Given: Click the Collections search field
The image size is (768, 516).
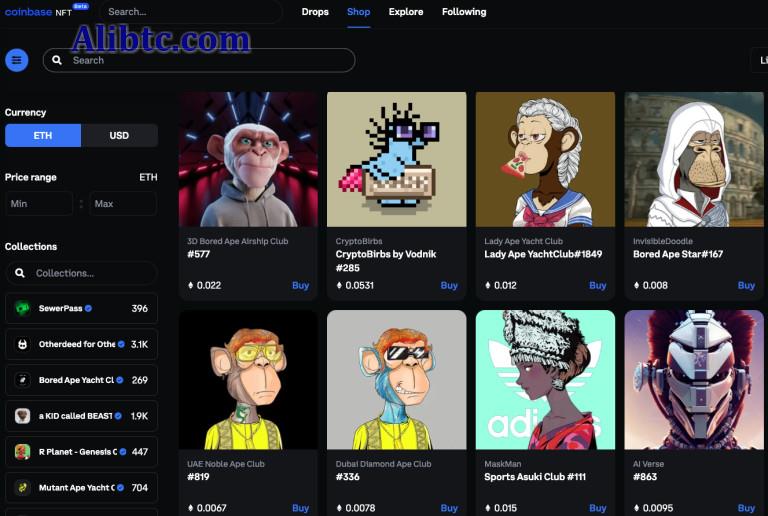Looking at the screenshot, I should 81,273.
